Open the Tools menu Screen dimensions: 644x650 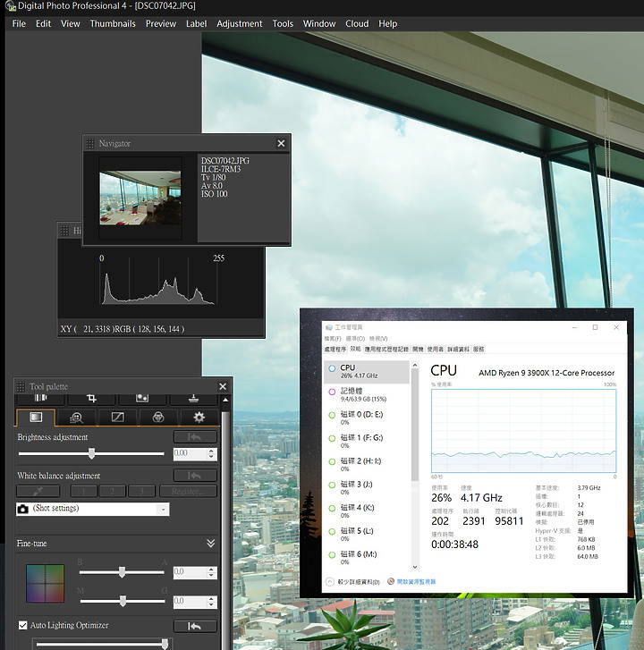[283, 23]
